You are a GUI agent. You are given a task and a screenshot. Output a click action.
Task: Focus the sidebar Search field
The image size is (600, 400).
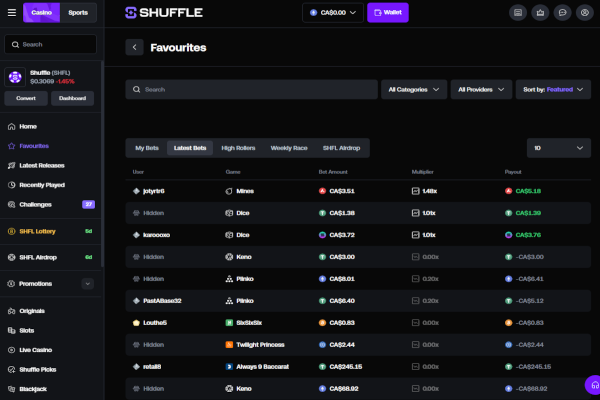51,44
